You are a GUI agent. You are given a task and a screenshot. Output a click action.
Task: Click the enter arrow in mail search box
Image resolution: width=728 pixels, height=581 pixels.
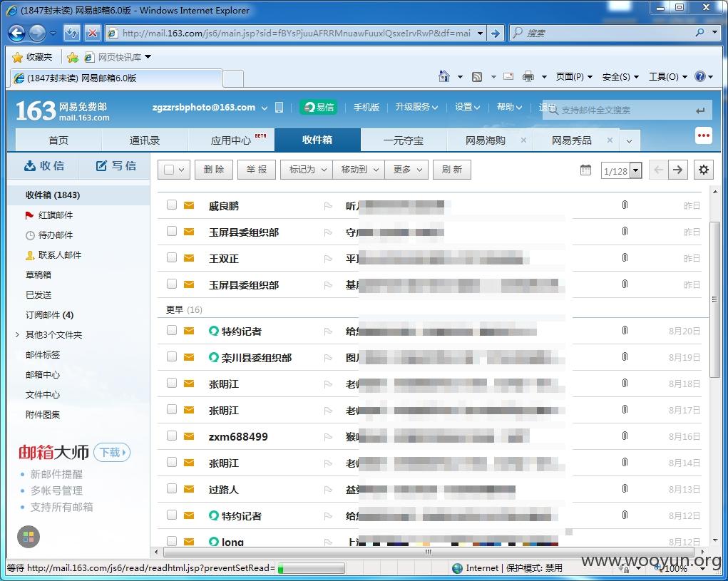tap(700, 110)
